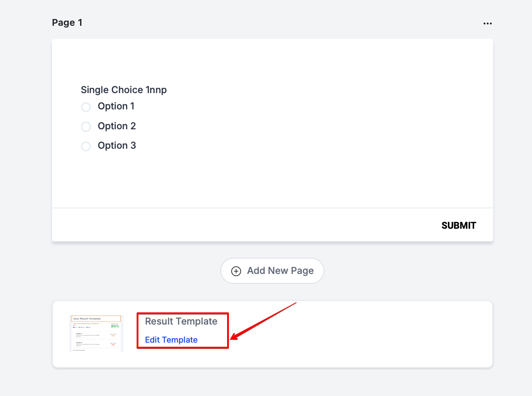Image resolution: width=532 pixels, height=396 pixels.
Task: Click the Option 2 label text
Action: (x=117, y=126)
